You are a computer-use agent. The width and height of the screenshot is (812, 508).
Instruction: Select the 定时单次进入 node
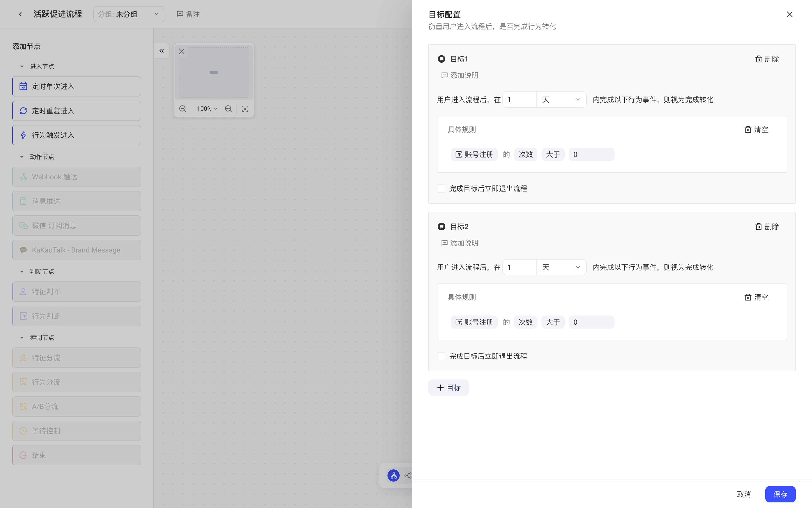(x=76, y=86)
